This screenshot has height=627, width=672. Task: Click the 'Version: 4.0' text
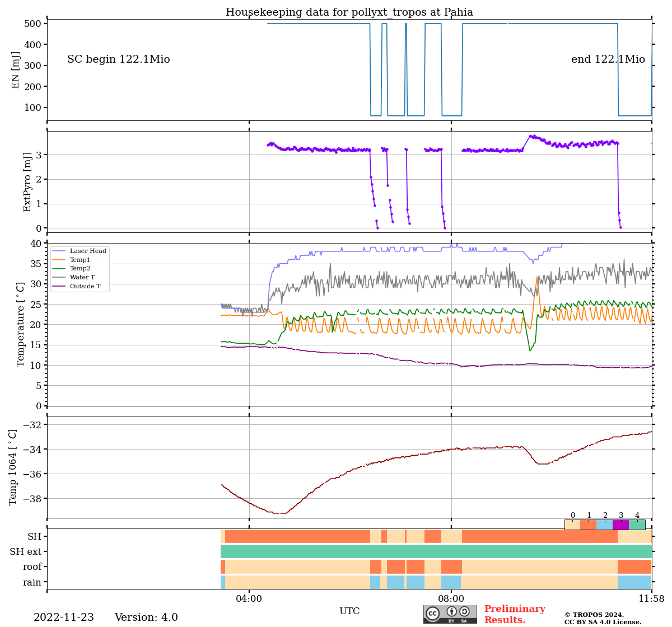click(146, 617)
